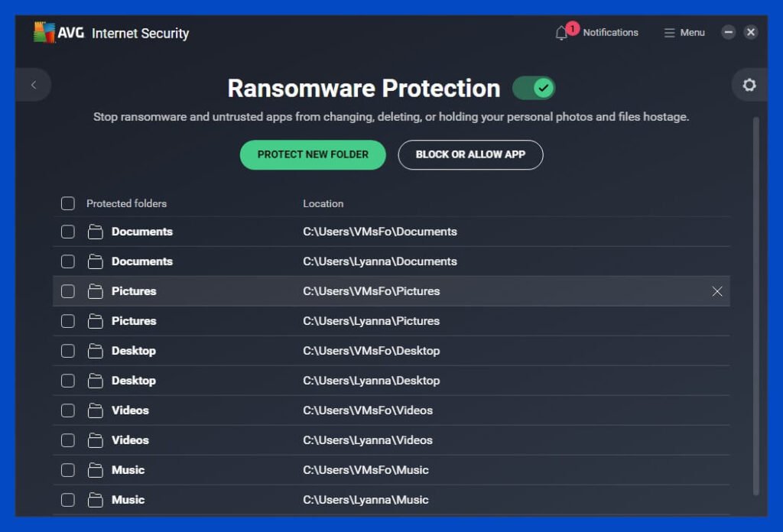
Task: Check the Lyanna Videos folder checkbox
Action: pos(68,440)
